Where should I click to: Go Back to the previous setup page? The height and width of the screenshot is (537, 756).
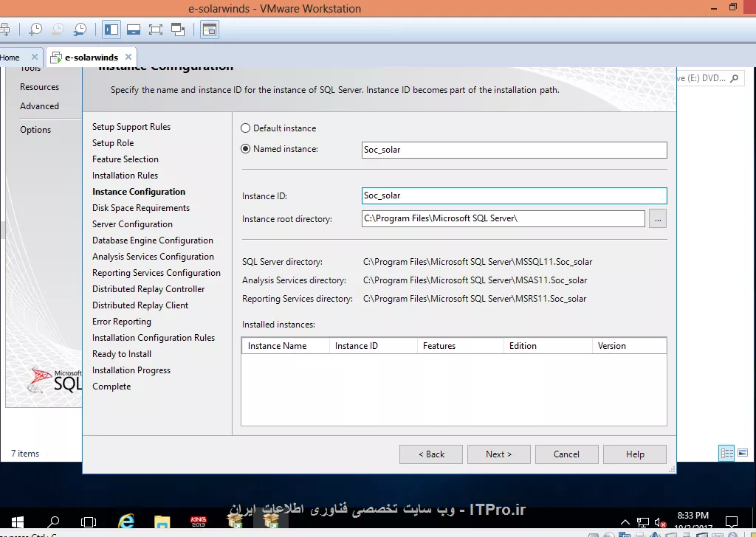coord(431,454)
